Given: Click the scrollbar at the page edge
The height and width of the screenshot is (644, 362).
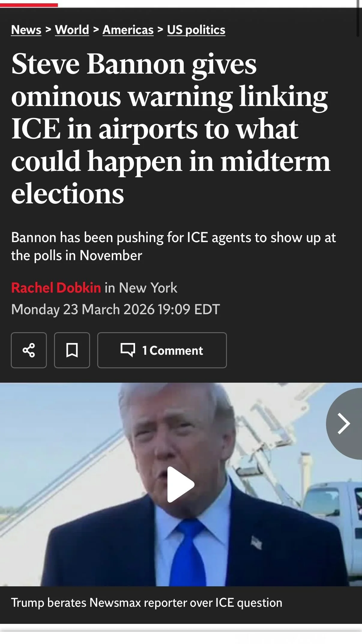Looking at the screenshot, I should click(358, 18).
